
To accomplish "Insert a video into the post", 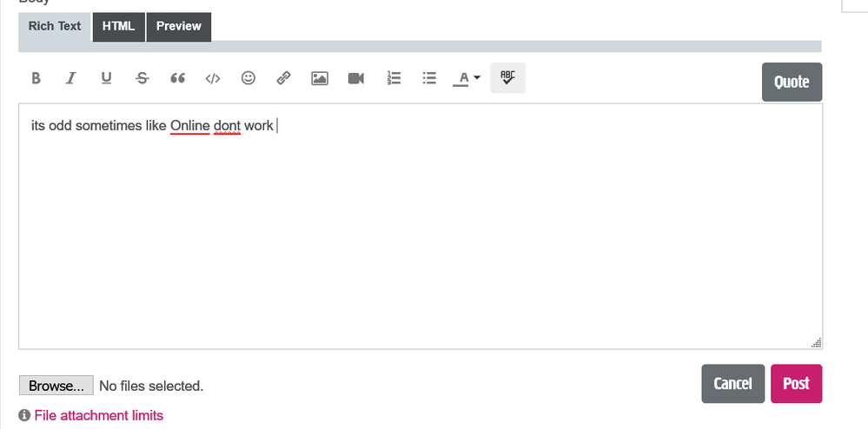I will 355,78.
